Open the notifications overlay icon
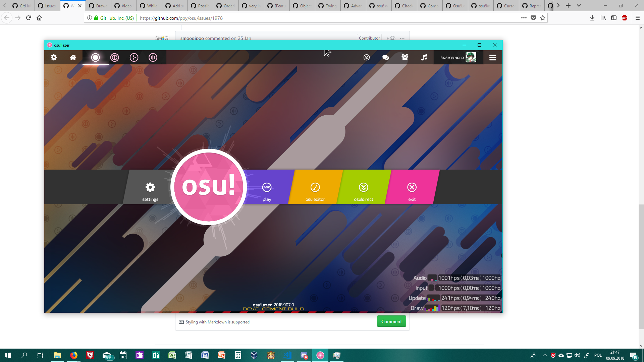This screenshot has height=362, width=644. (x=366, y=57)
